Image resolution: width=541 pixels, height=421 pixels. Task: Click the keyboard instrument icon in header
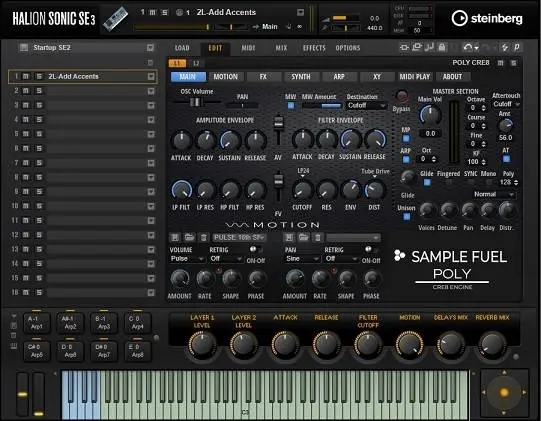click(x=116, y=18)
